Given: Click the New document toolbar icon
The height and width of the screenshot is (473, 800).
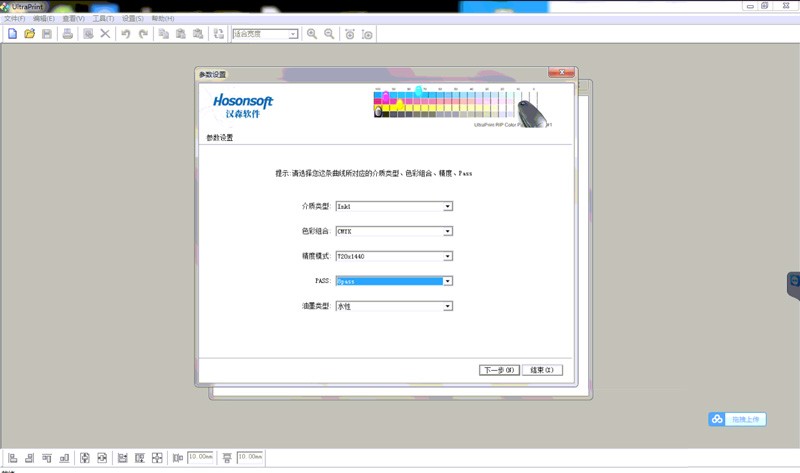Looking at the screenshot, I should point(12,34).
